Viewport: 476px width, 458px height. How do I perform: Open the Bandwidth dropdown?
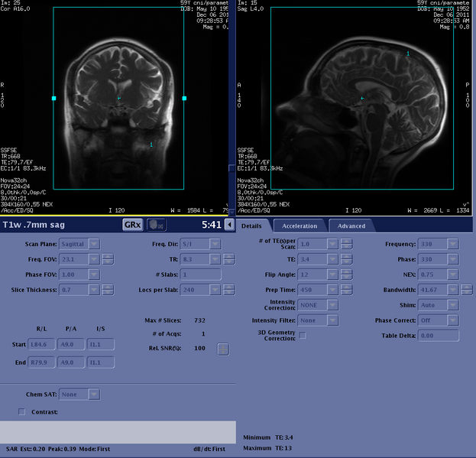click(x=453, y=290)
